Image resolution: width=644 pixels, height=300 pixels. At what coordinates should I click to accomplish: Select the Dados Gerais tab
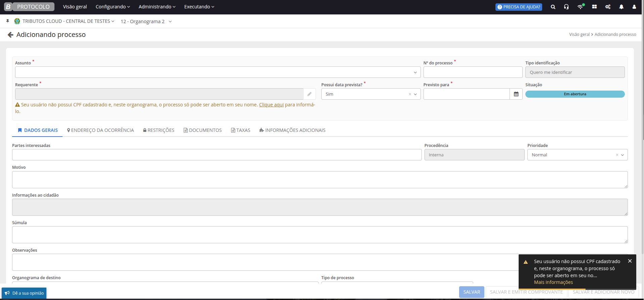point(38,130)
